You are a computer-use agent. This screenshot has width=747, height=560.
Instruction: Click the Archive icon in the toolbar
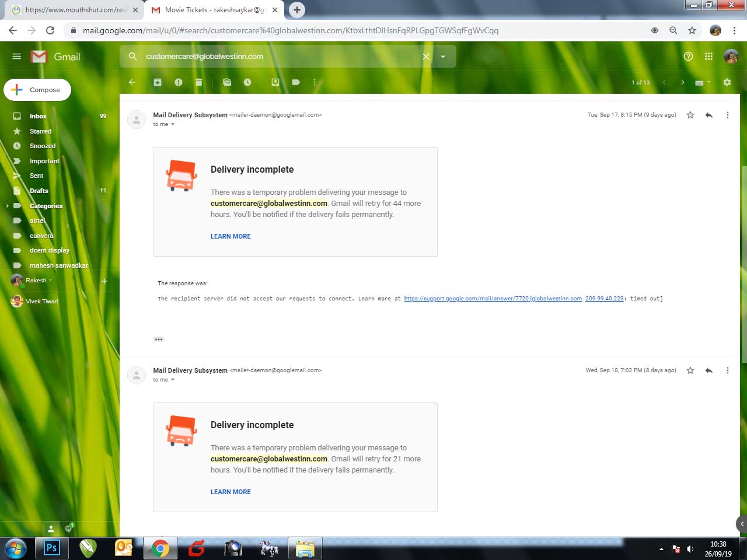158,82
